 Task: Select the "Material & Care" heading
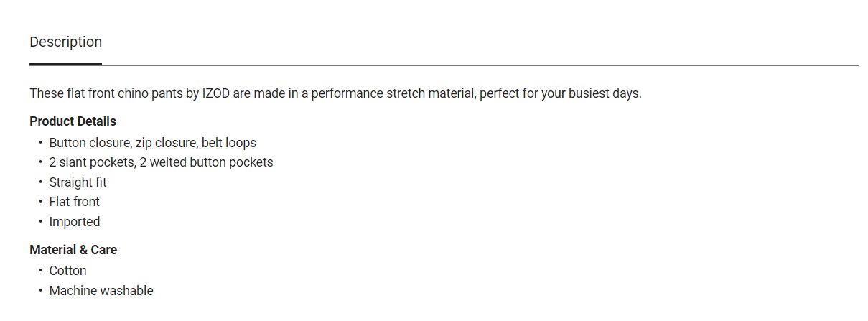coord(73,250)
